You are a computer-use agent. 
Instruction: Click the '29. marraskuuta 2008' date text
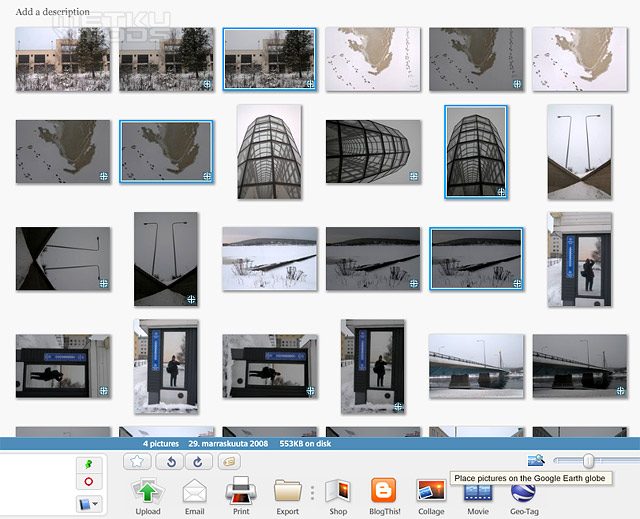[x=228, y=444]
